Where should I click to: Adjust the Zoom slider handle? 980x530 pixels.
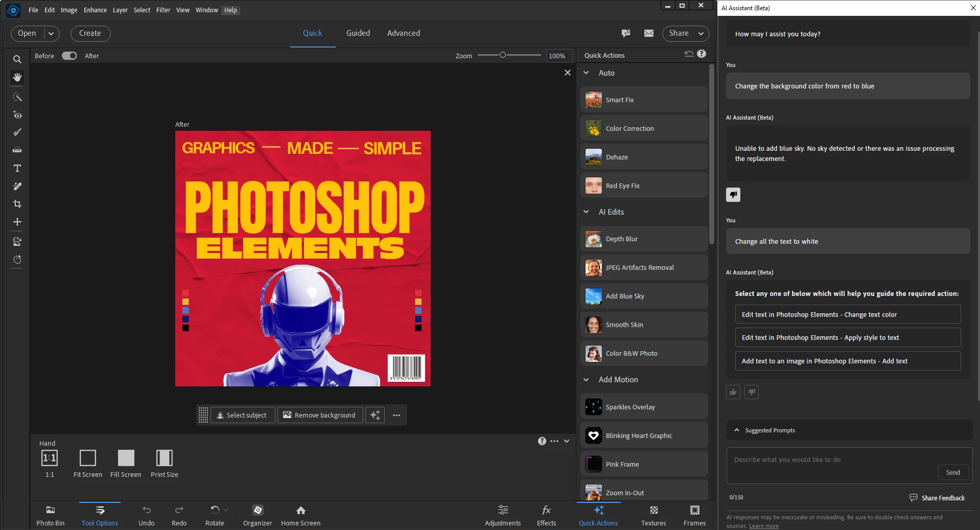503,55
